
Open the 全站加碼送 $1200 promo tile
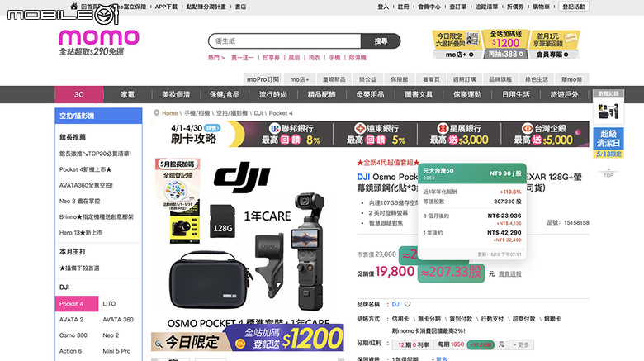click(505, 40)
